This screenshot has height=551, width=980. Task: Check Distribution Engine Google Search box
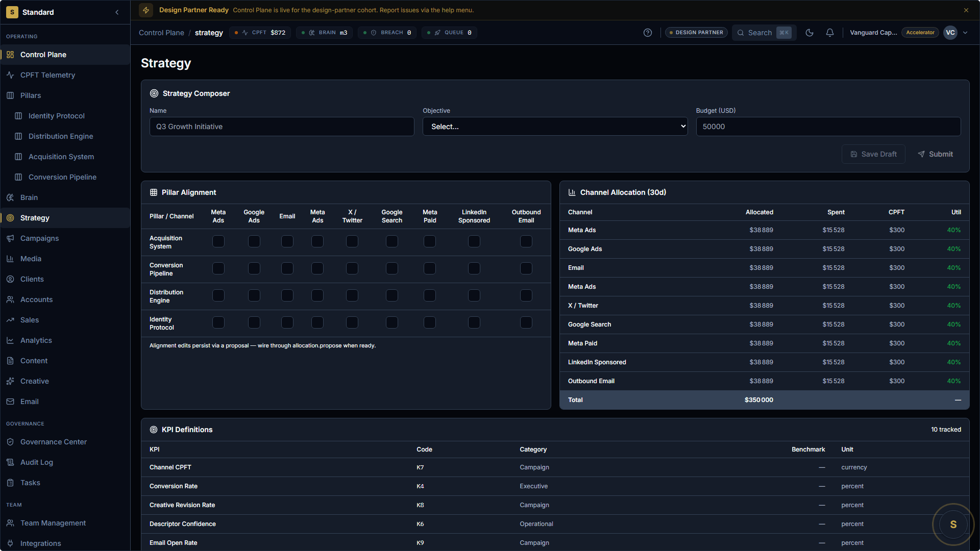coord(392,295)
